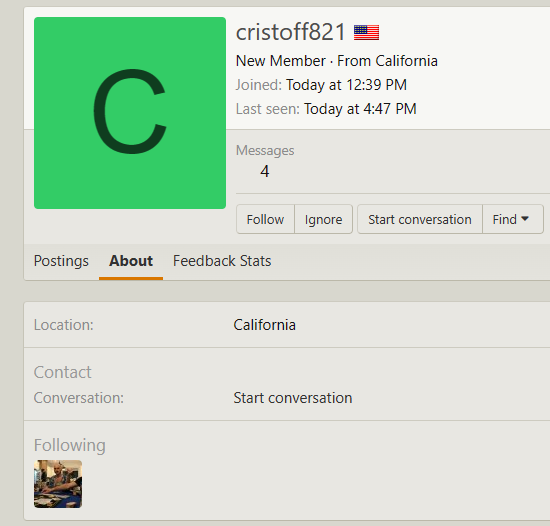Click the Start conversation button

pos(420,220)
